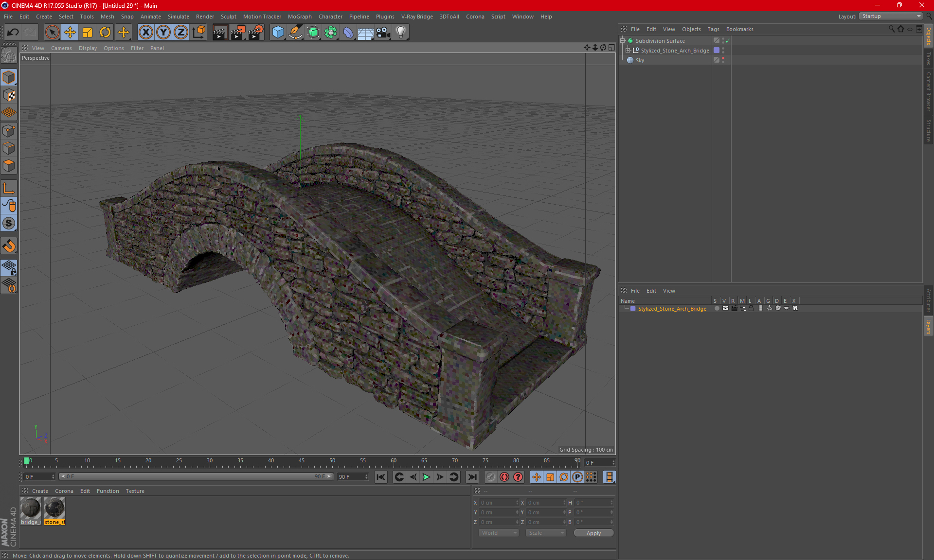Click the Apply button
The image size is (934, 560).
(593, 533)
